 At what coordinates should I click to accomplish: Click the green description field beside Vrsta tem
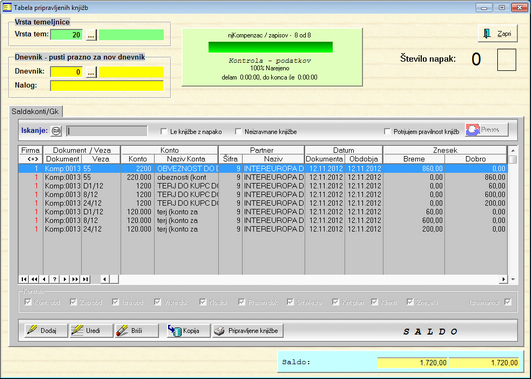click(131, 35)
